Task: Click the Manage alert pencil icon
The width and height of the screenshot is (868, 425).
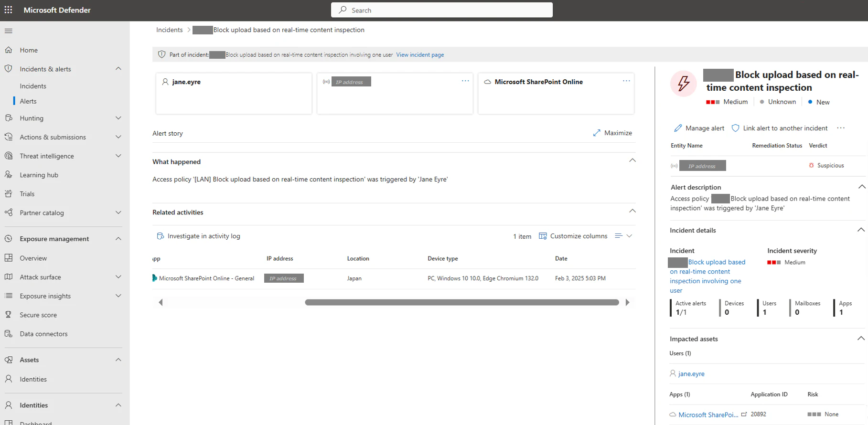Action: point(678,128)
